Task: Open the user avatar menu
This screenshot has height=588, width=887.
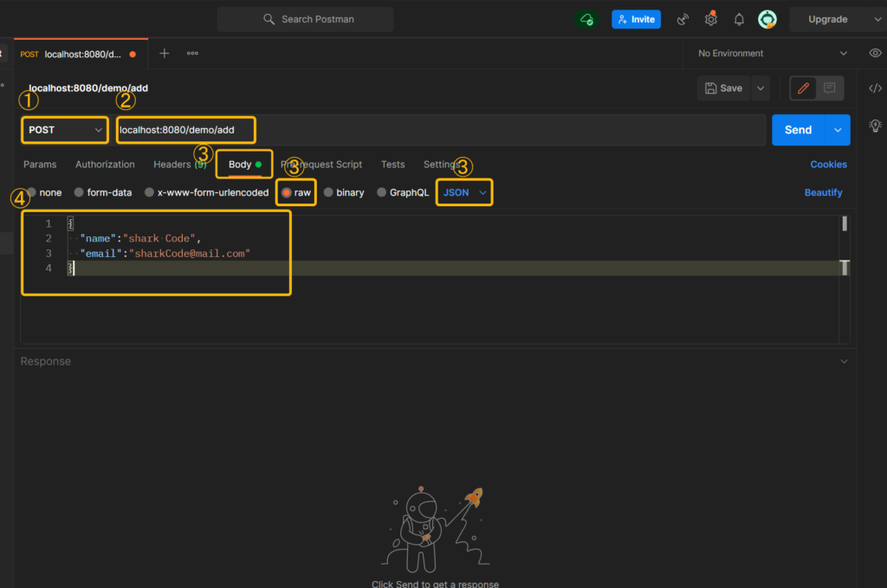Action: [x=767, y=19]
